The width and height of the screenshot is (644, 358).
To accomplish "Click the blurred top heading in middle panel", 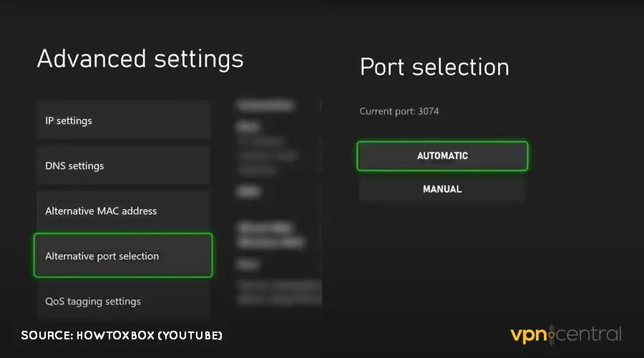I will (x=265, y=105).
